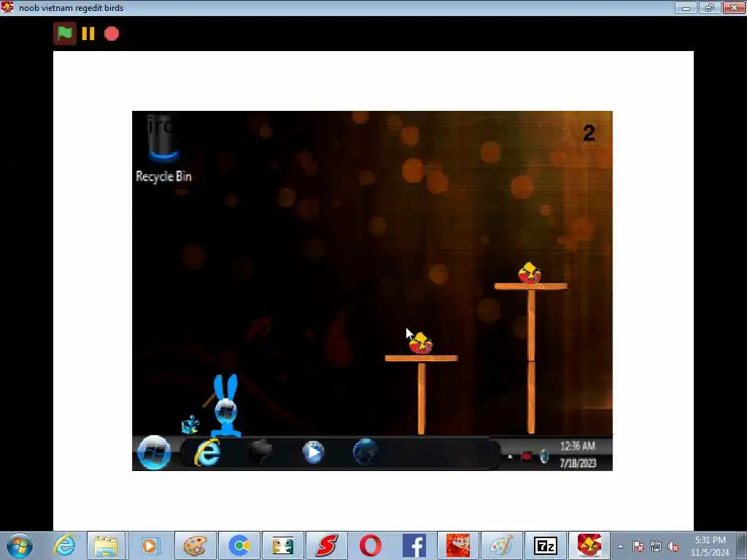Click the in-game red flag tray icon
Viewport: 747px width, 560px height.
coord(526,456)
